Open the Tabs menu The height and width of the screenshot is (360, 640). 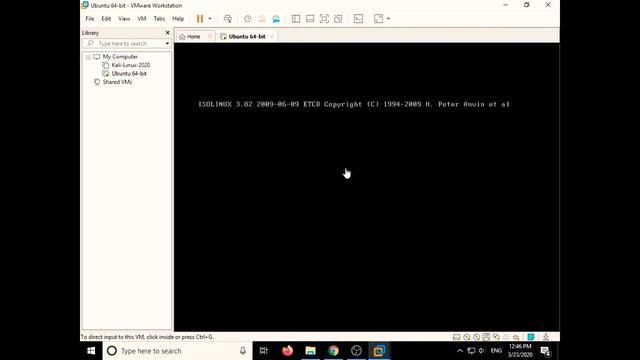click(x=159, y=19)
